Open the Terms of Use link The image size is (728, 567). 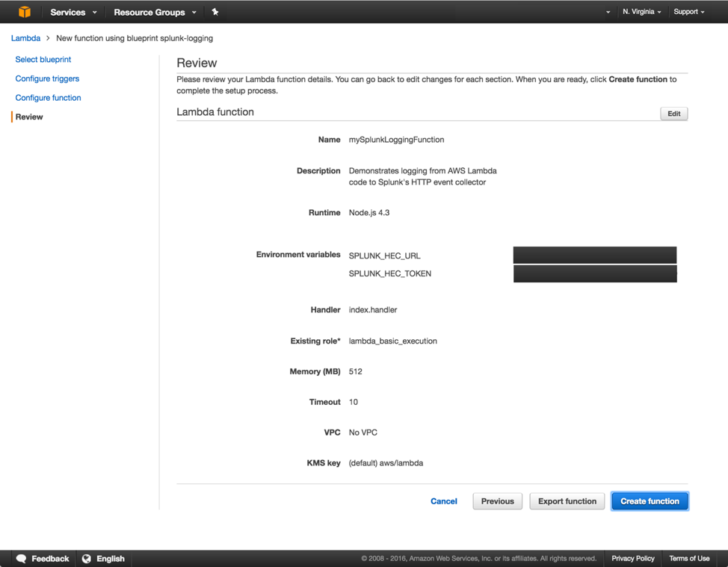(x=689, y=558)
